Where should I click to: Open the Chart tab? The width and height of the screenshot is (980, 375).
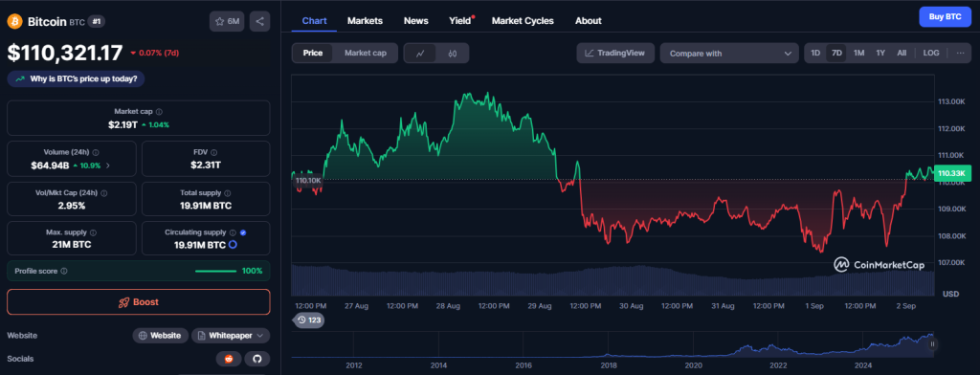point(314,21)
